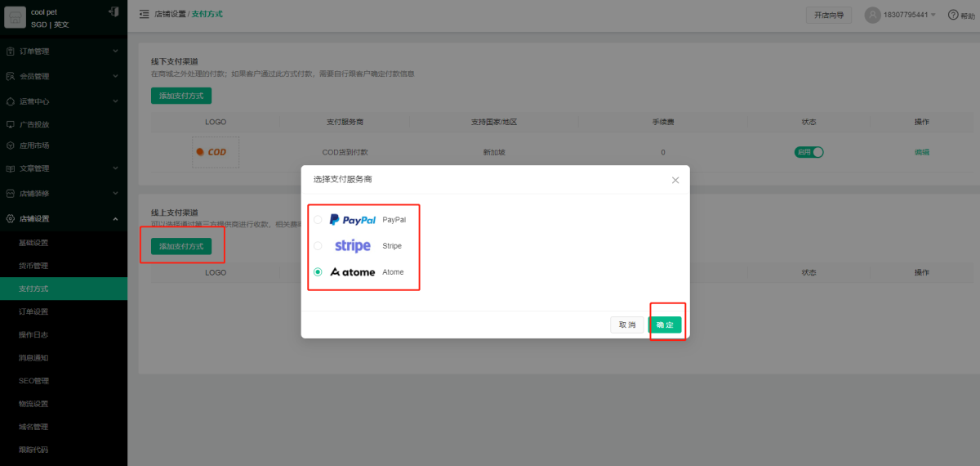Click the user avatar icon in header

click(873, 15)
